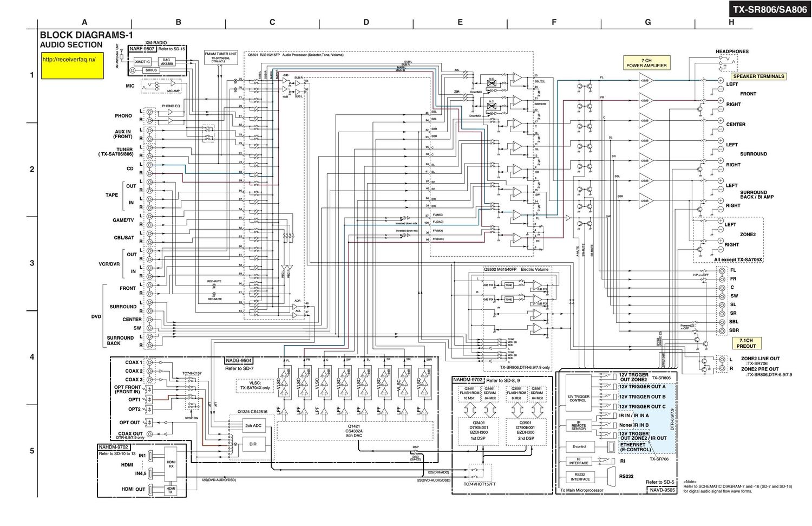Click the OPT OUT label
Screen dimensions: 812x526
(130, 423)
